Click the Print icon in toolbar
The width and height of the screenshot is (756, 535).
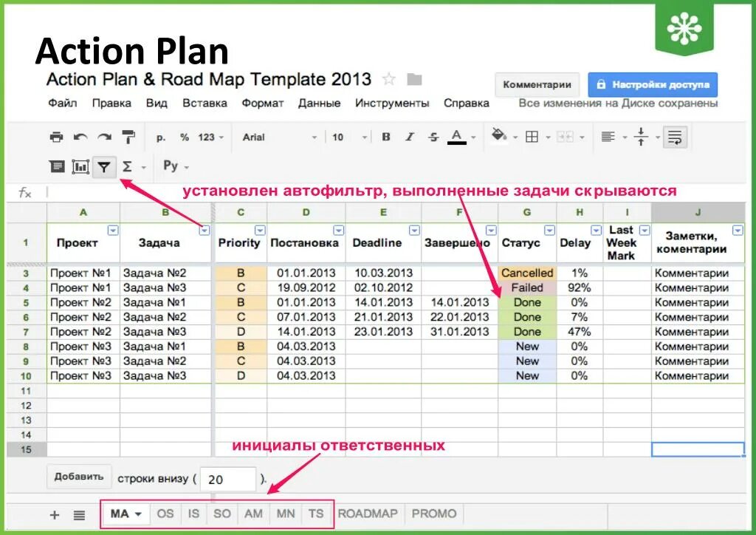56,137
